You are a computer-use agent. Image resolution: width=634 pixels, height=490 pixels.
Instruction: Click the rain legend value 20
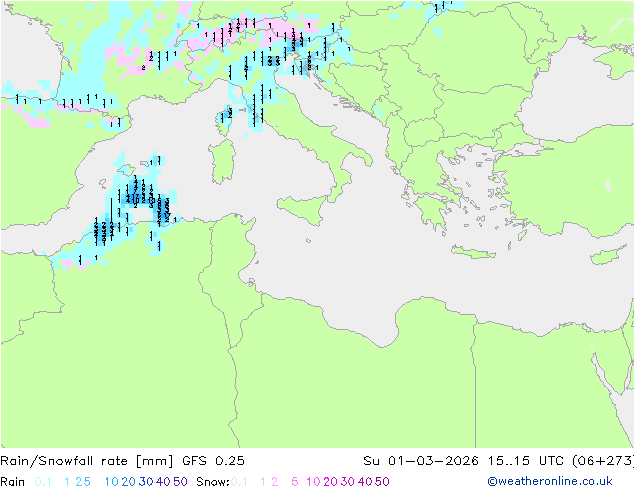click(x=129, y=482)
